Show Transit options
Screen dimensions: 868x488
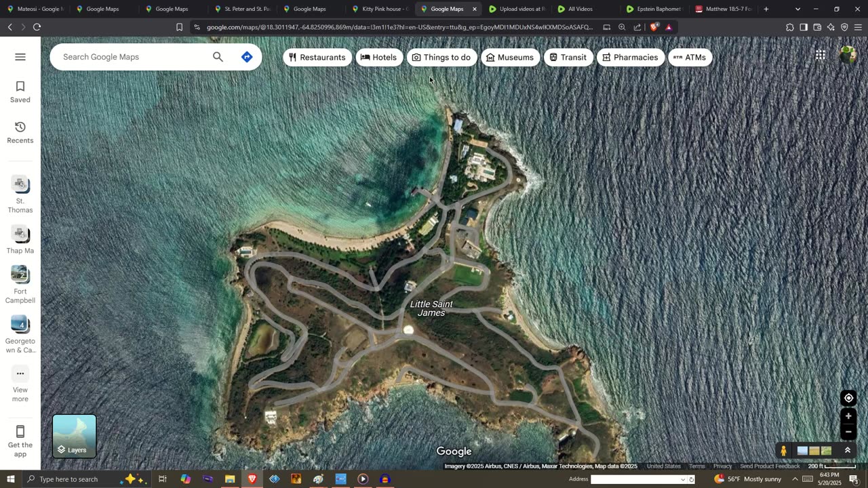pos(568,58)
